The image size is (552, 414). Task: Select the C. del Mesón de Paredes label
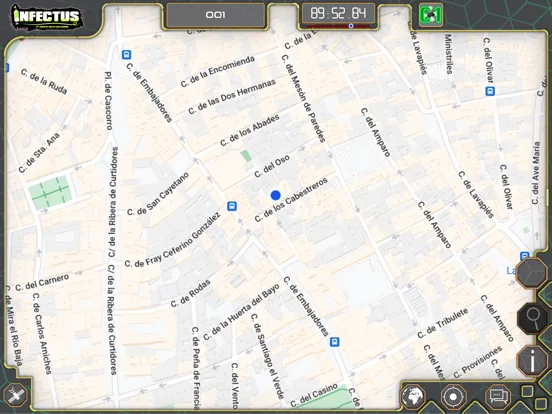303,99
